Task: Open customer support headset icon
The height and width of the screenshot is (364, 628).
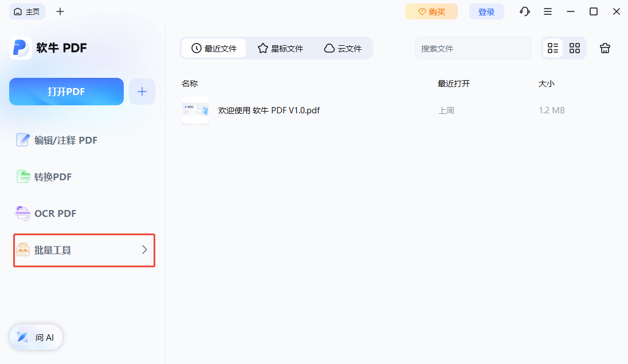Action: (525, 11)
